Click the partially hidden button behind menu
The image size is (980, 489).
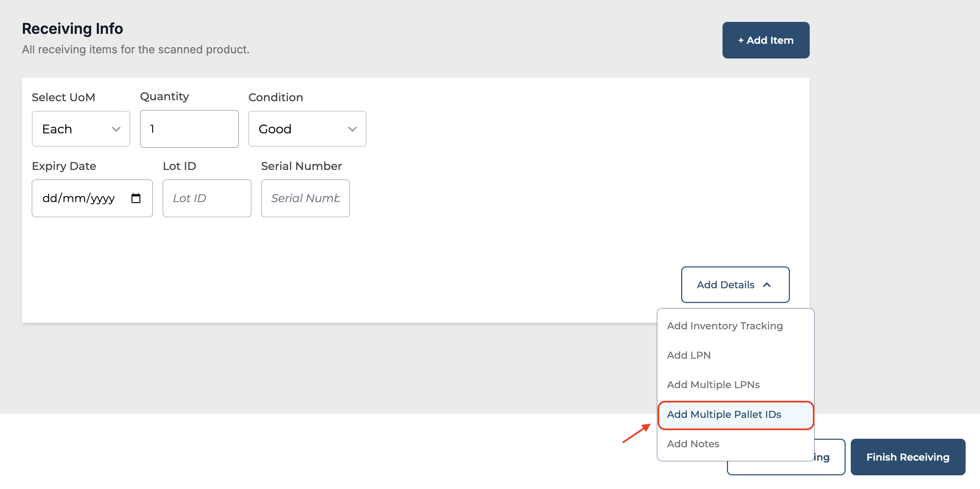[829, 457]
